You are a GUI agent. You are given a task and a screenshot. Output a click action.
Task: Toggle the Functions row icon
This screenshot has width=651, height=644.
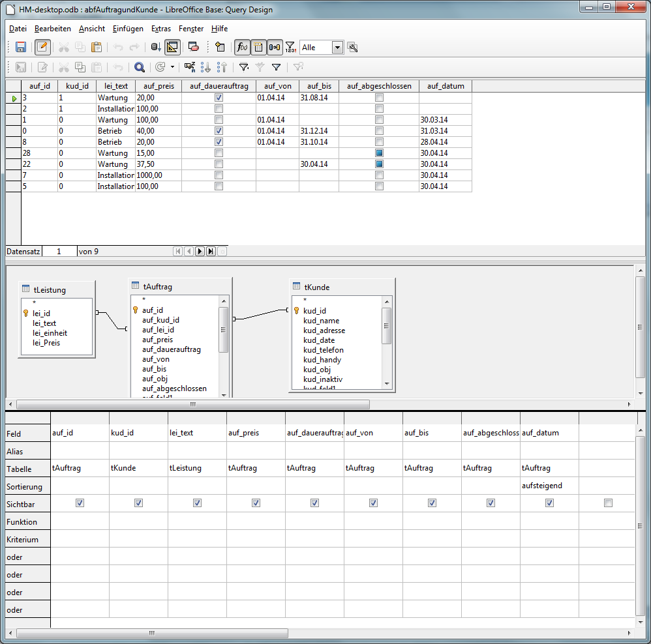pos(242,47)
